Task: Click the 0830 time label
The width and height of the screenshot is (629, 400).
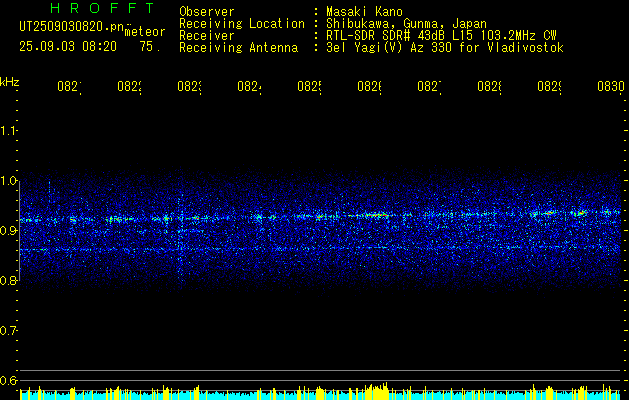Action: tap(611, 87)
